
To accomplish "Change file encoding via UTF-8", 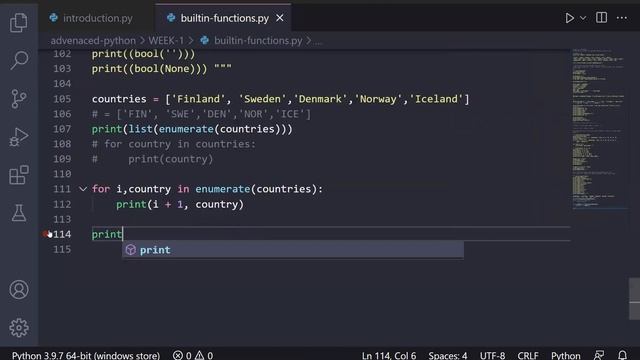I will pos(492,356).
